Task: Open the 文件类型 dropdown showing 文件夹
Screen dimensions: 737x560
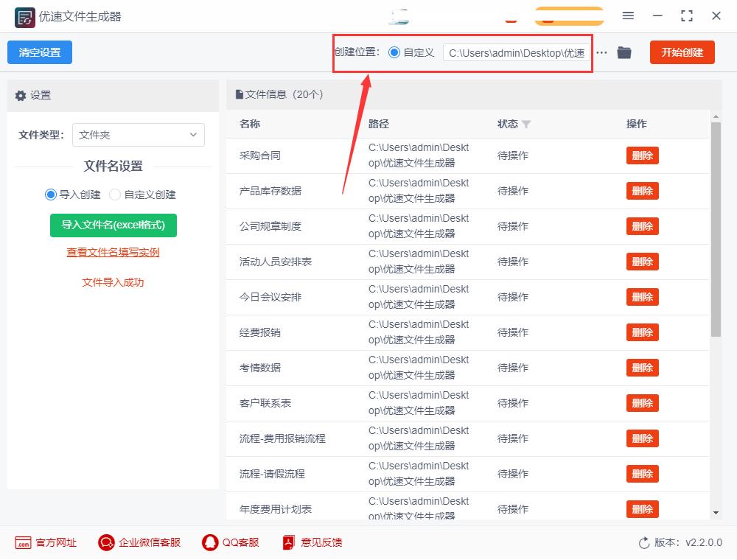Action: (139, 135)
